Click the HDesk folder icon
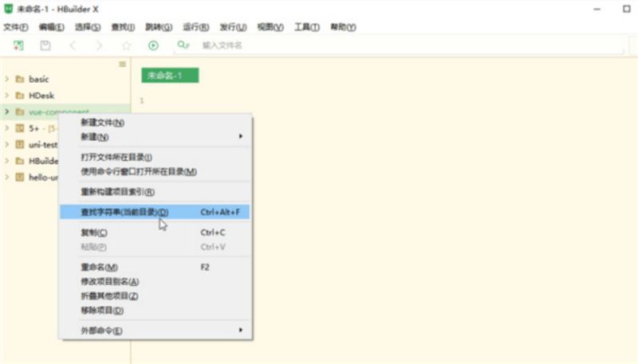 point(19,96)
